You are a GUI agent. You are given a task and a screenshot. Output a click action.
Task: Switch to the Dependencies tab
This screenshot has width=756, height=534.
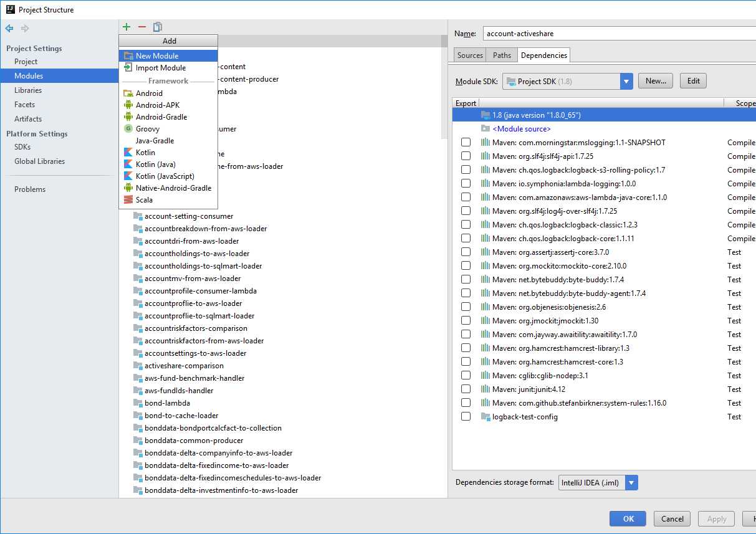point(544,55)
